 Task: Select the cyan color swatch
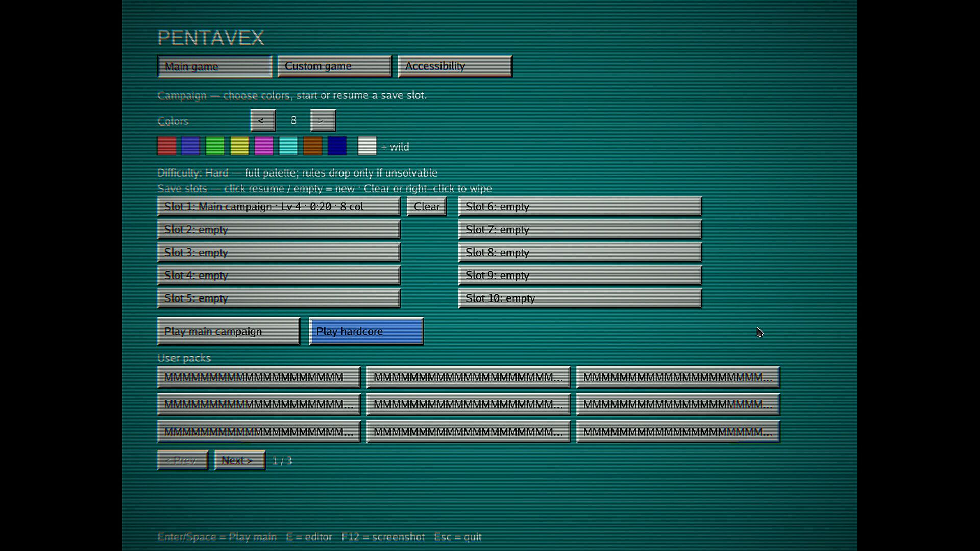(288, 146)
